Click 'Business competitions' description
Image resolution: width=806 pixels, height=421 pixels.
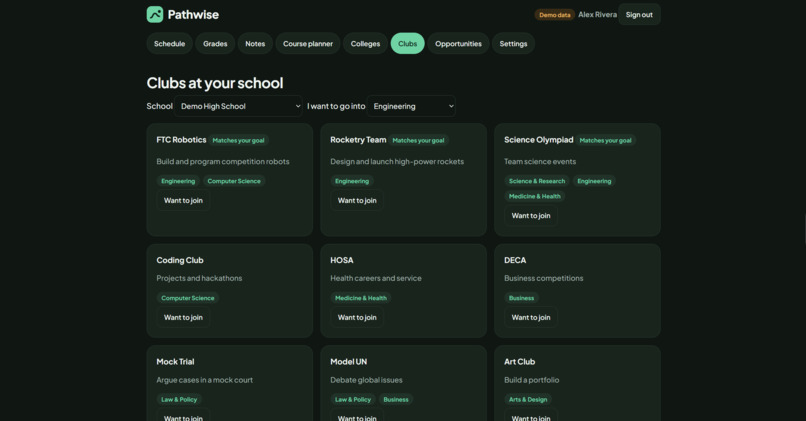point(543,278)
